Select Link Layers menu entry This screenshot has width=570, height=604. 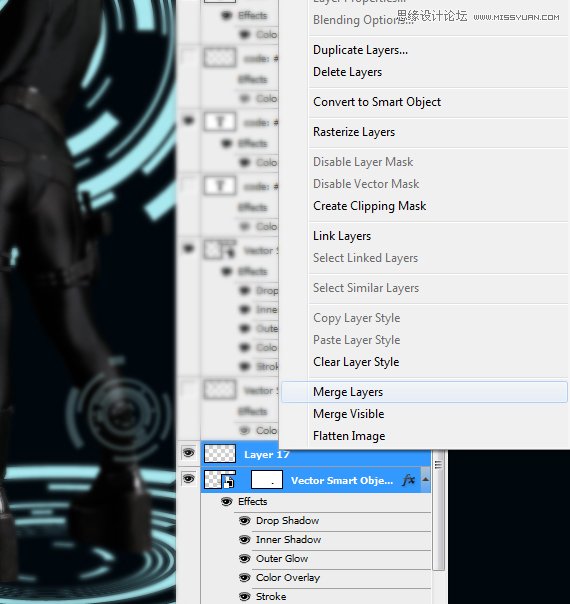point(342,236)
